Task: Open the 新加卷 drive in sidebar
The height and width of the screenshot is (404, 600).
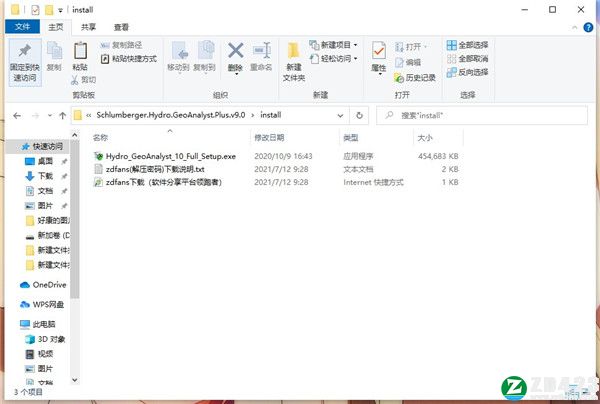Action: point(47,235)
